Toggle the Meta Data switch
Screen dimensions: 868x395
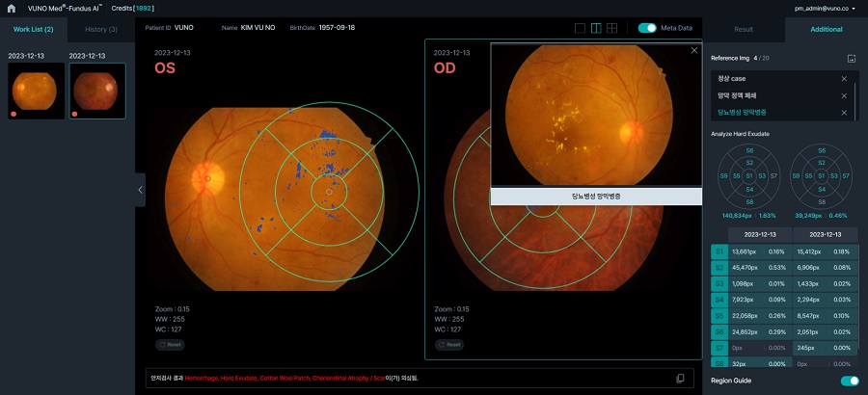647,28
